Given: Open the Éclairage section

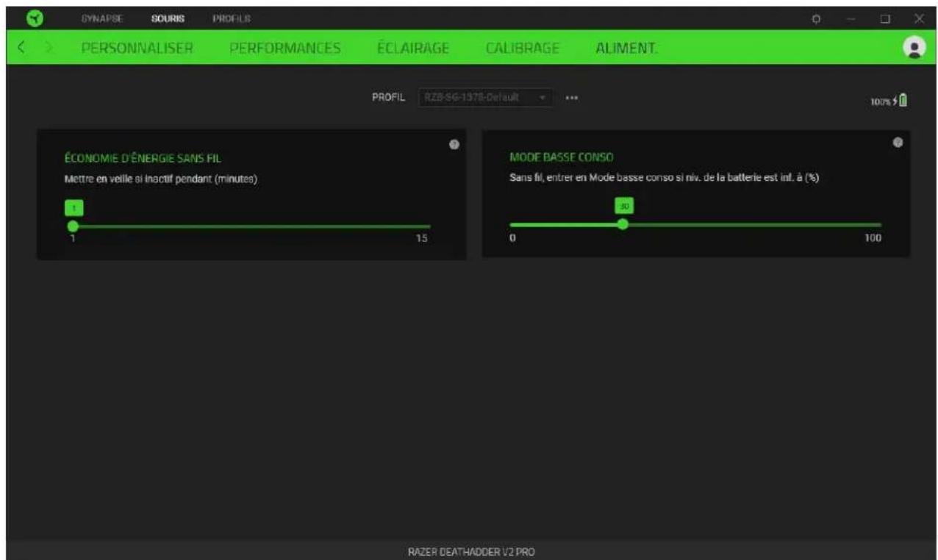Looking at the screenshot, I should [x=414, y=49].
